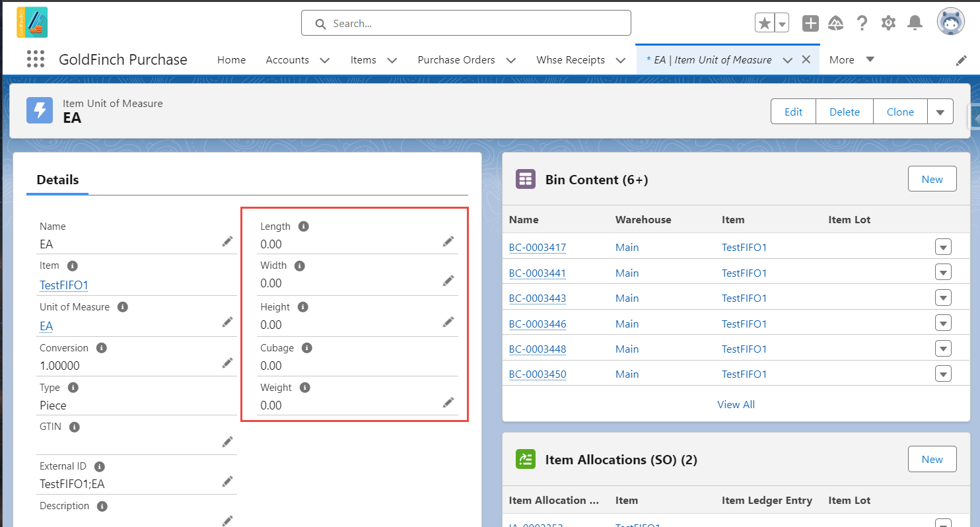Screen dimensions: 980x527
Task: Click the Clone button
Action: [x=900, y=112]
